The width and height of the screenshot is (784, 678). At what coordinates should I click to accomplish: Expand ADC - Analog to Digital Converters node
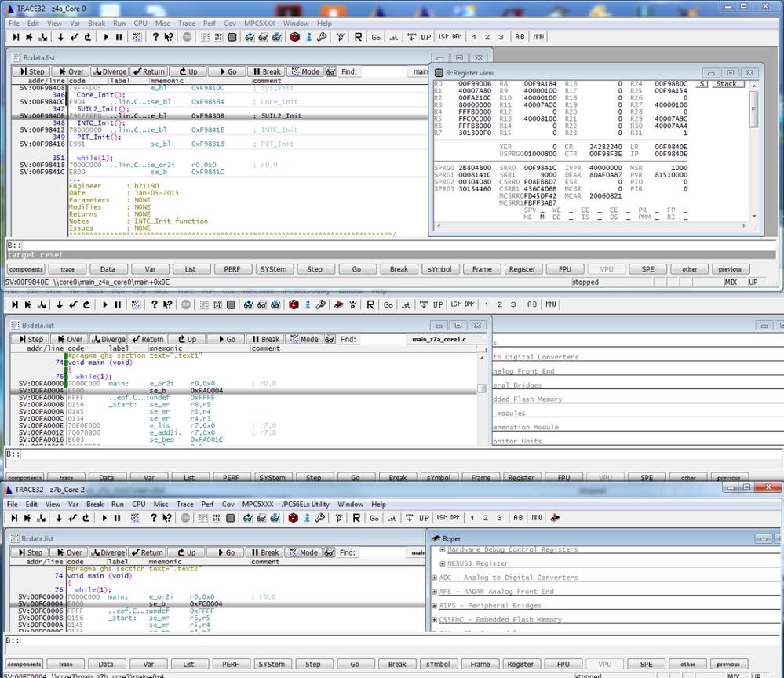434,577
